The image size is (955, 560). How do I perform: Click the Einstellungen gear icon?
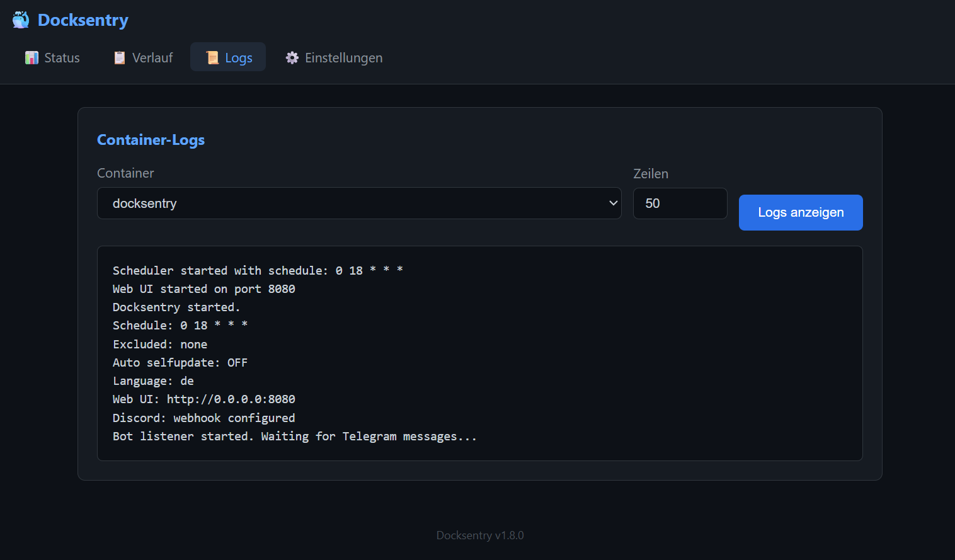click(292, 58)
